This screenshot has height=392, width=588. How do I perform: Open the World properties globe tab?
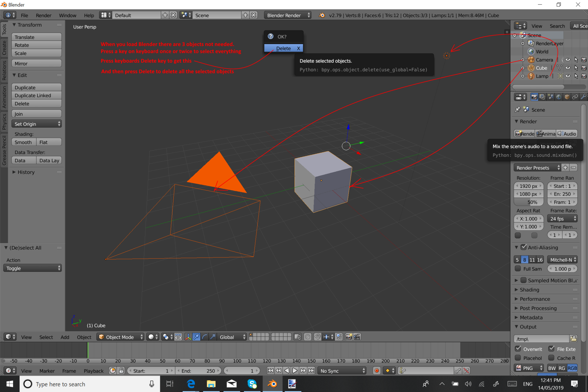[x=559, y=97]
